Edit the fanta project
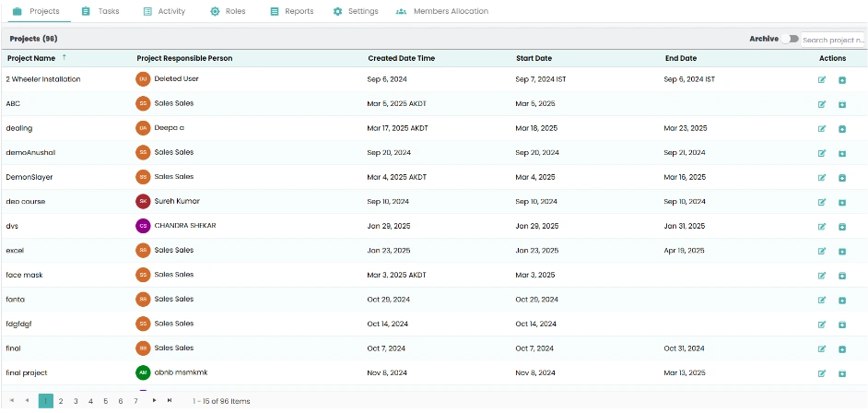Screen dimensions: 868x413 pyautogui.click(x=822, y=300)
